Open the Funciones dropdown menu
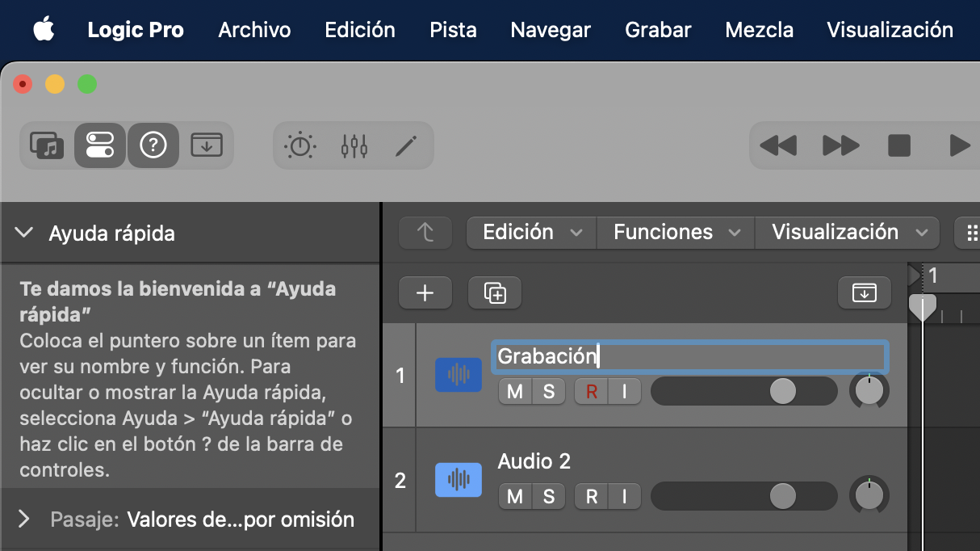 pos(675,233)
